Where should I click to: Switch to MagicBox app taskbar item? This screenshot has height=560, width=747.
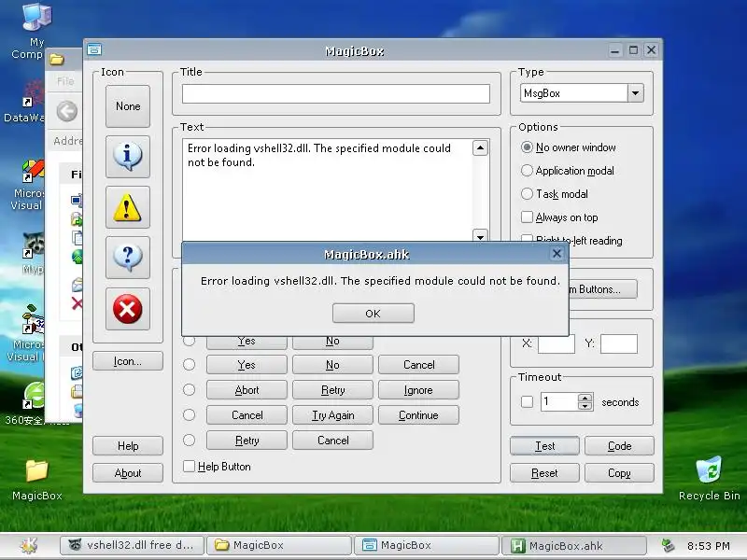pyautogui.click(x=427, y=545)
